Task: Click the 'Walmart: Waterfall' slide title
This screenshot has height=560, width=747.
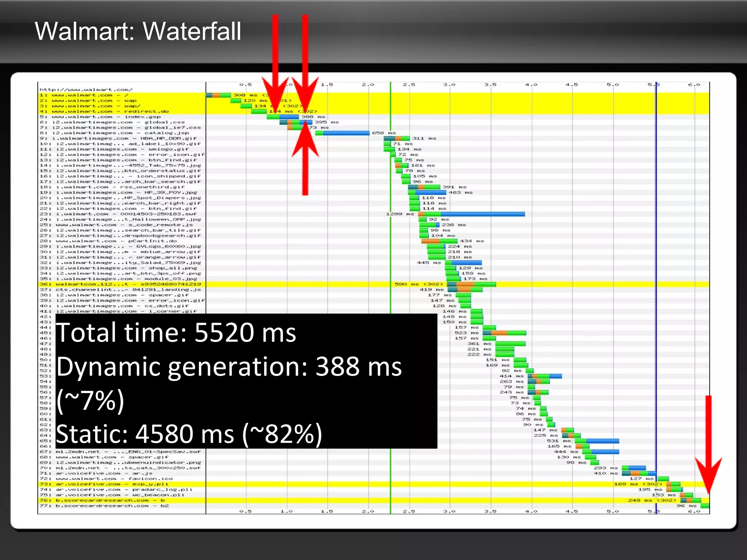Action: [x=138, y=31]
